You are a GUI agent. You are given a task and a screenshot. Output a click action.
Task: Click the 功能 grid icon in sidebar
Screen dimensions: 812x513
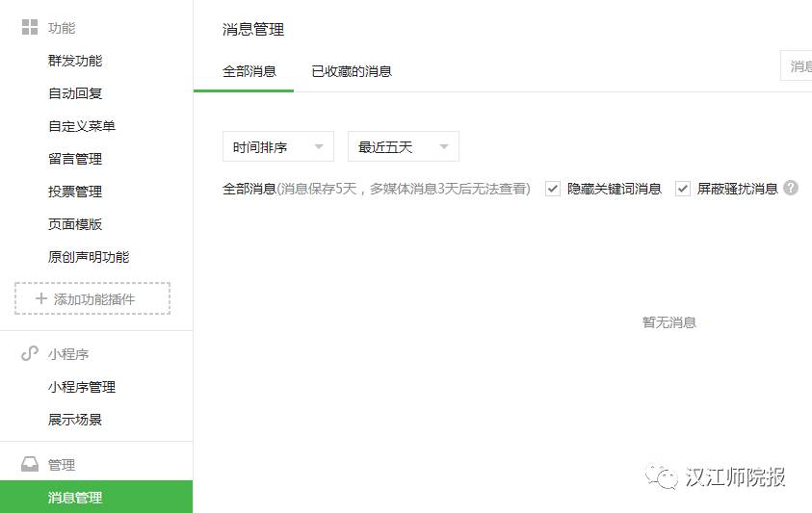tap(30, 28)
